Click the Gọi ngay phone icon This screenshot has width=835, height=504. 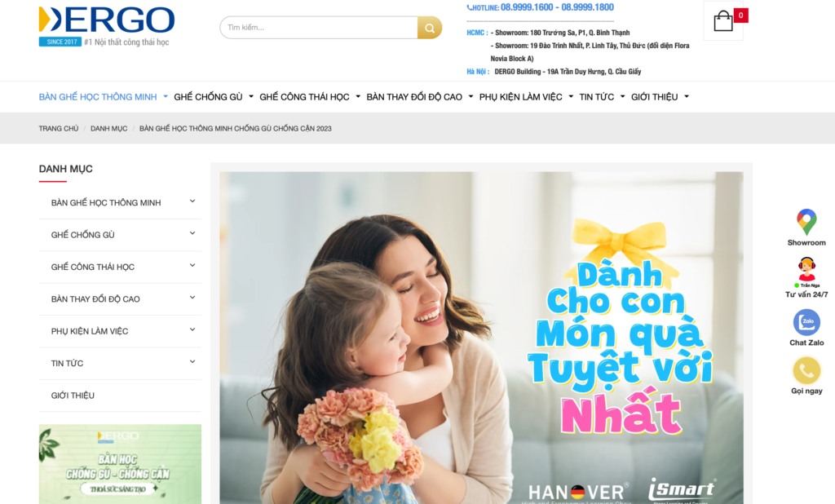point(806,370)
